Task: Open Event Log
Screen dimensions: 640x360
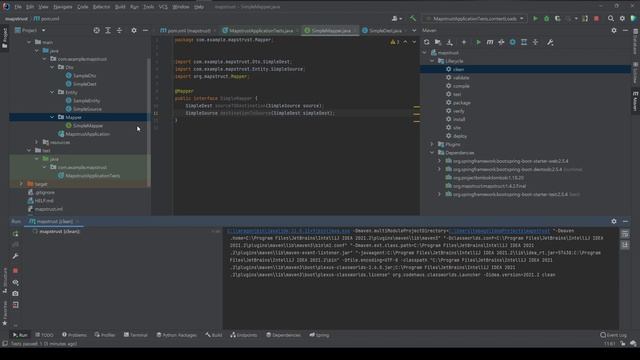Action: click(613, 335)
